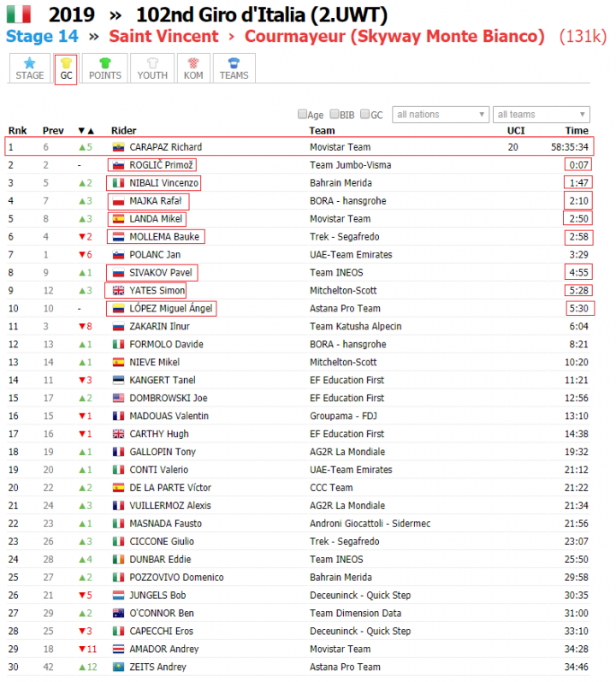
Task: Click the Colombia flag beside LÓPEZ Miguel Ángel
Action: pyautogui.click(x=118, y=308)
